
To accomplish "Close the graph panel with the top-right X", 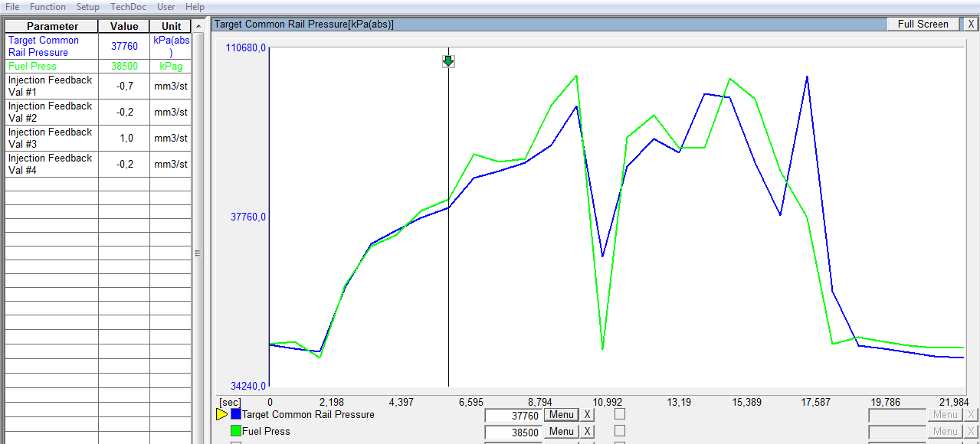I will (x=971, y=24).
